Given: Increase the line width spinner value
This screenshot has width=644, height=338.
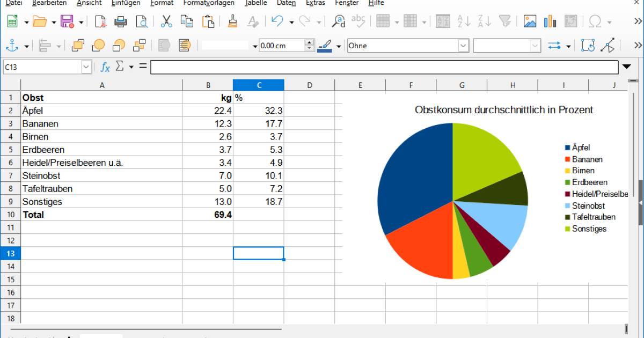Looking at the screenshot, I should pyautogui.click(x=309, y=42).
